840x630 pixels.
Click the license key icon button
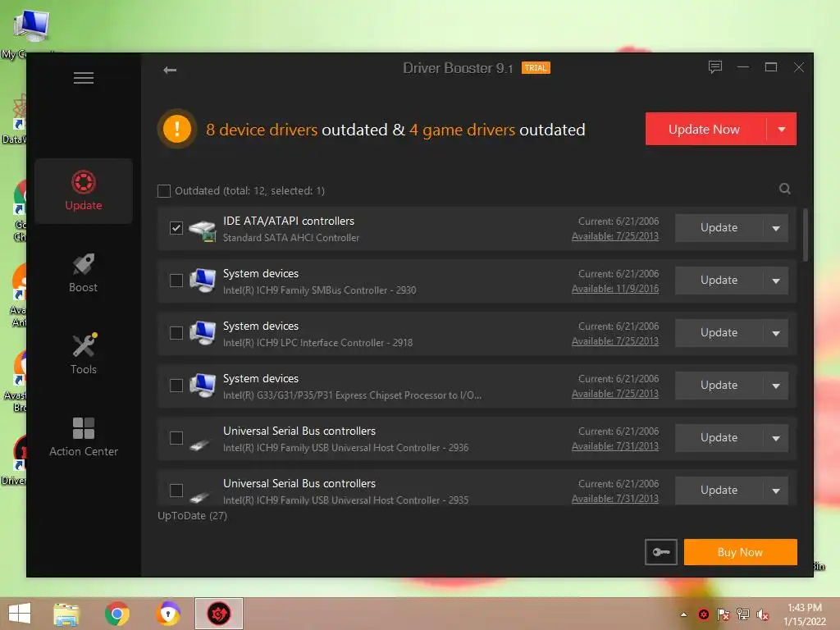pos(661,552)
